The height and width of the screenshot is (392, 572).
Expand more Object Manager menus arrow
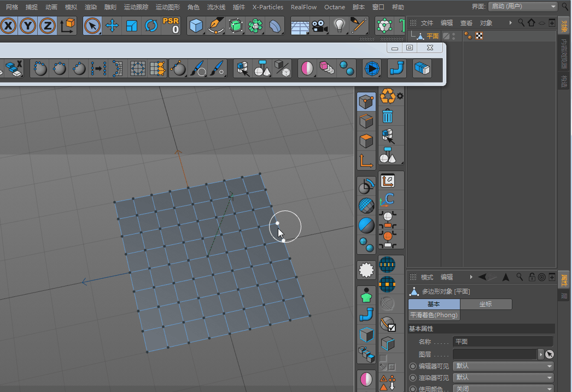(510, 23)
